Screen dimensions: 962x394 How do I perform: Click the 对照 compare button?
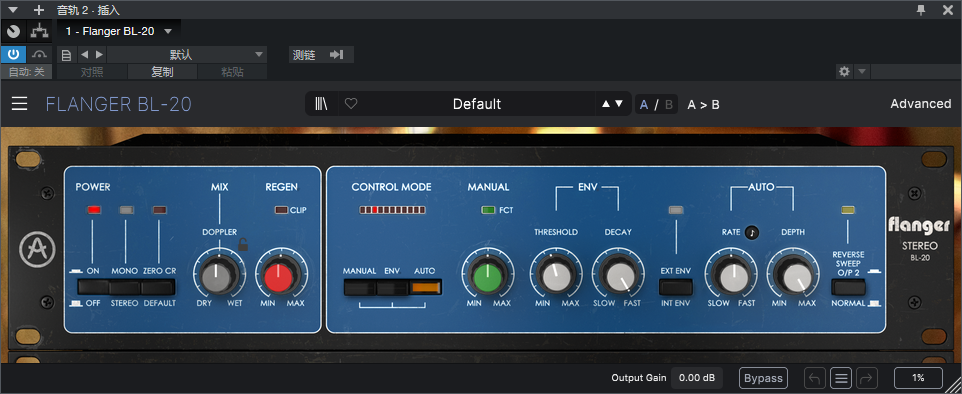[92, 72]
